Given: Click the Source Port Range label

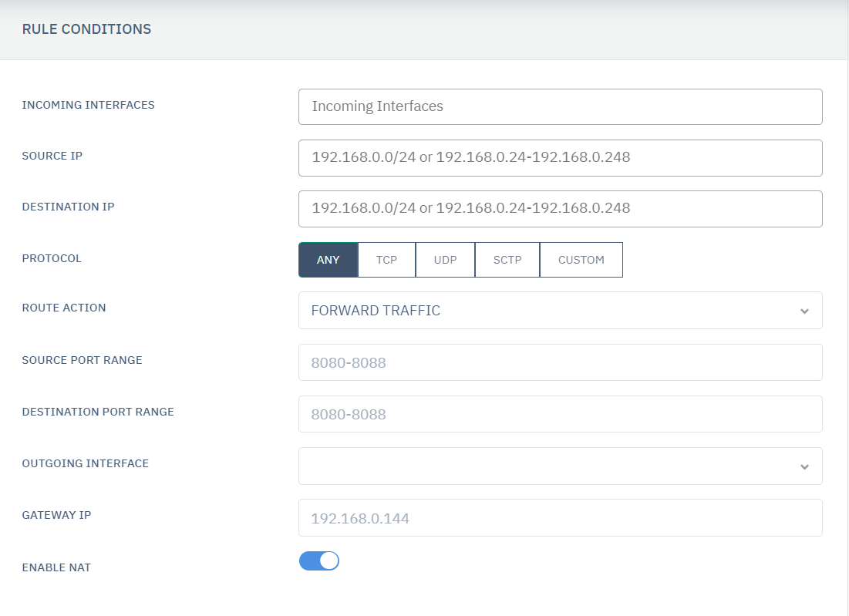Looking at the screenshot, I should [x=82, y=361].
